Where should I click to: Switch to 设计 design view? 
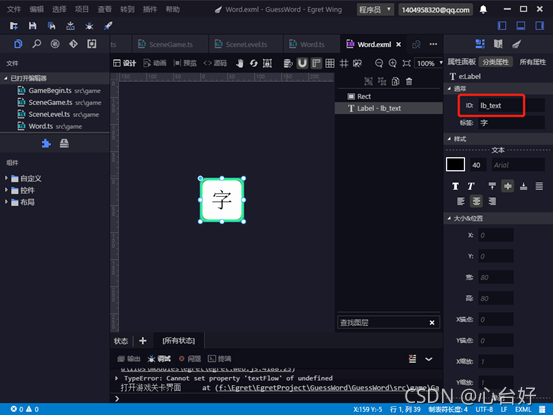[124, 63]
